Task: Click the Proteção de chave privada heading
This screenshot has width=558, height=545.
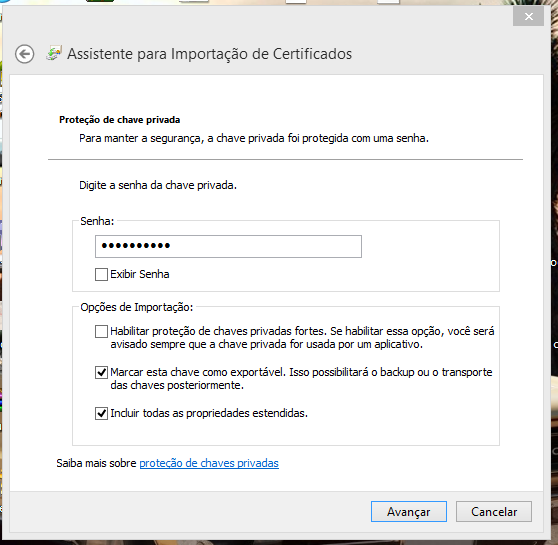Action: click(x=120, y=120)
